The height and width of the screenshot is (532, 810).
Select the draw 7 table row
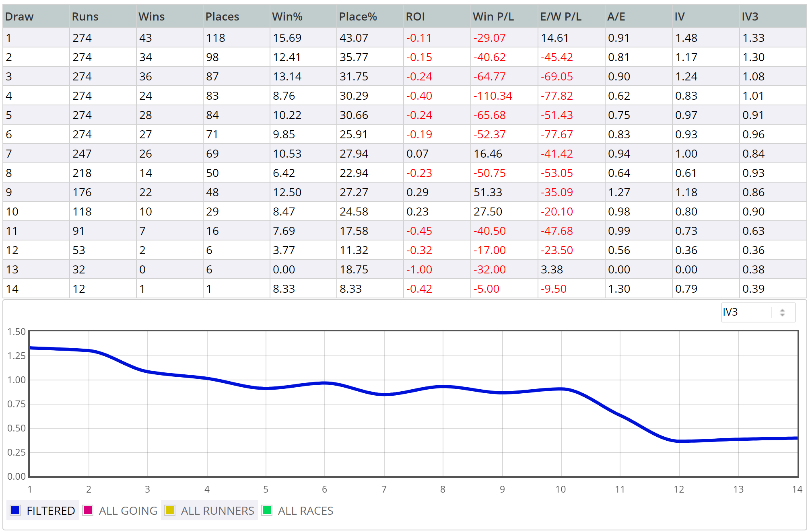tap(405, 153)
